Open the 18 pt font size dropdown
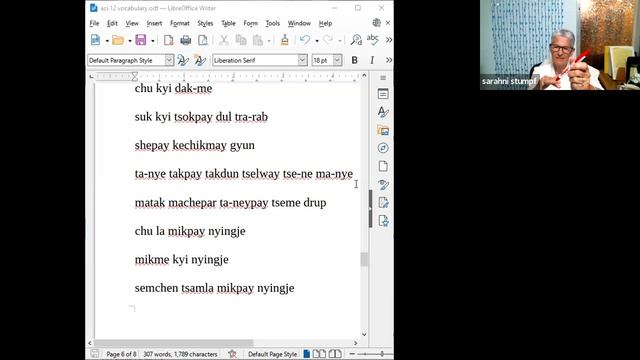Image resolution: width=640 pixels, height=360 pixels. coord(337,60)
